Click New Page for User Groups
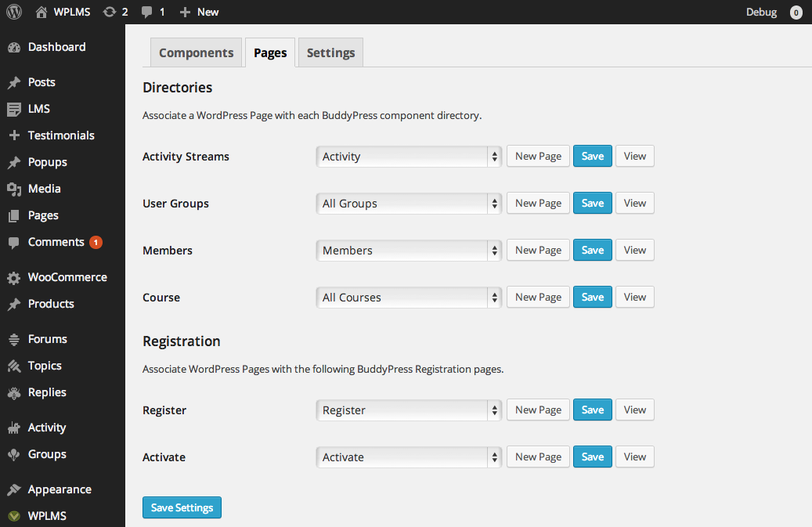Screen dimensions: 812x527 pos(538,203)
